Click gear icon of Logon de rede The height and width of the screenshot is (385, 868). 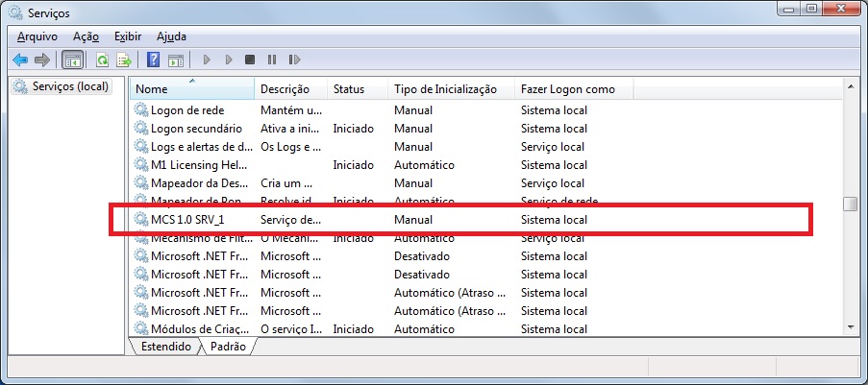pos(141,110)
